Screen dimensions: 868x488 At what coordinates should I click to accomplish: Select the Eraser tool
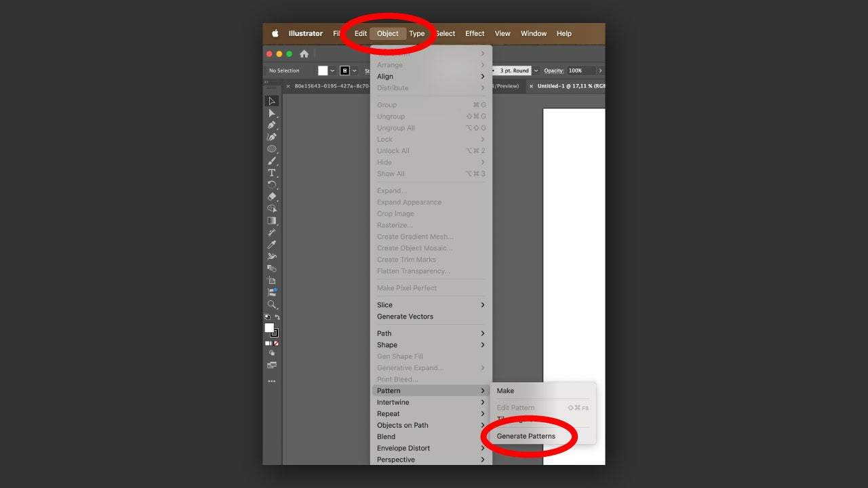pos(272,197)
